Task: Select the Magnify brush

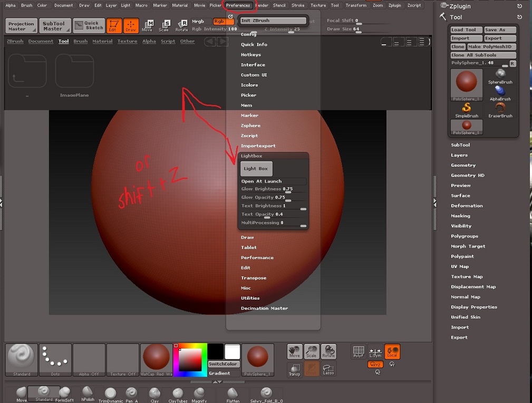Action: [199, 395]
